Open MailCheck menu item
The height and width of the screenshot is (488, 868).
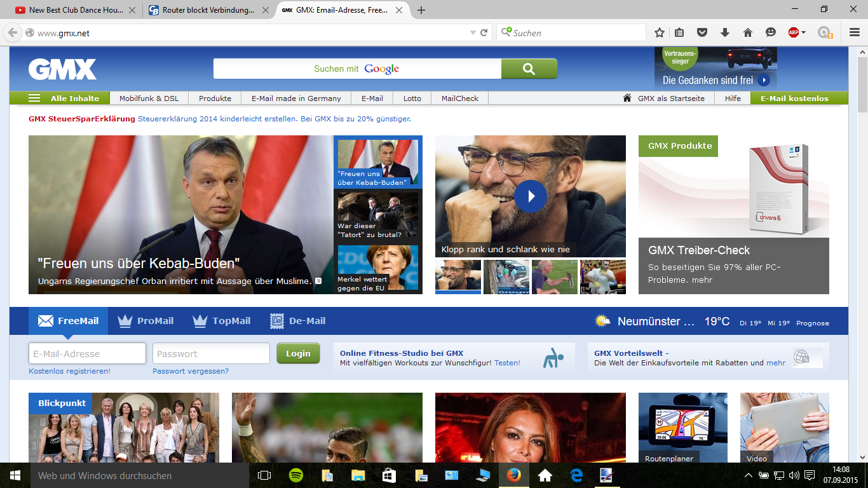tap(460, 98)
